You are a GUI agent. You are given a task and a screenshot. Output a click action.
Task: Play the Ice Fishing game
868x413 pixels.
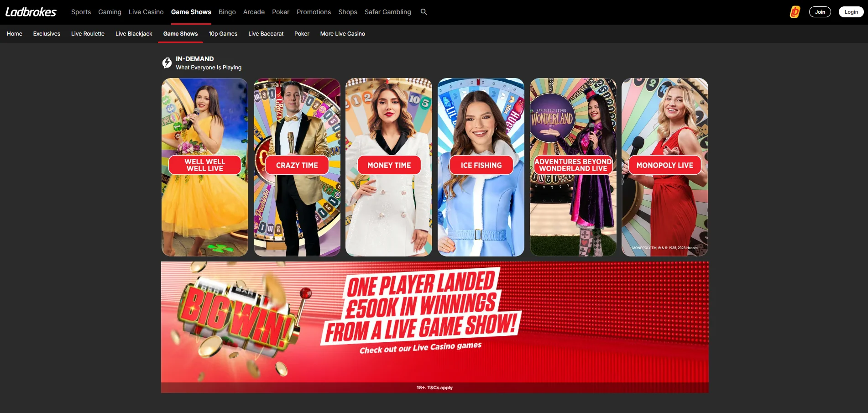click(481, 167)
